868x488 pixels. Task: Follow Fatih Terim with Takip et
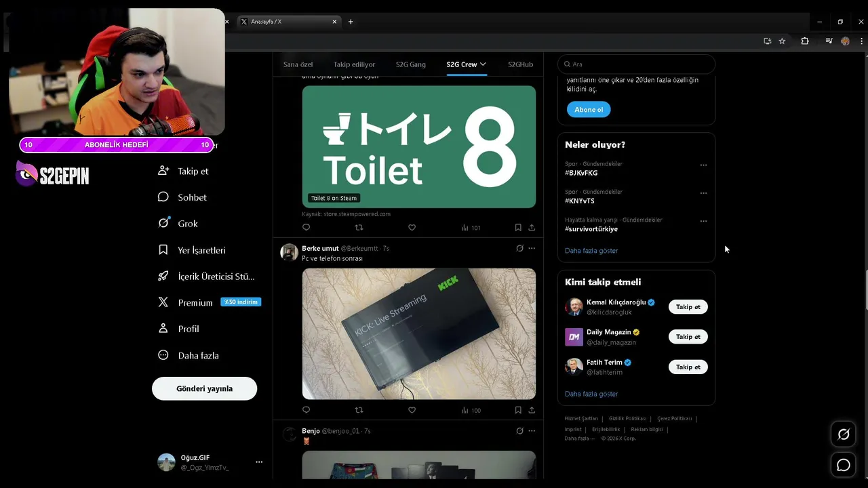click(688, 367)
